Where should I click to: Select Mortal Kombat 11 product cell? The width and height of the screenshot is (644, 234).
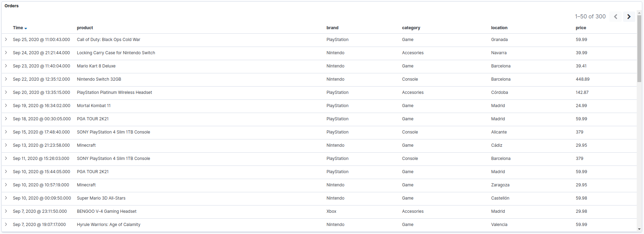click(94, 106)
